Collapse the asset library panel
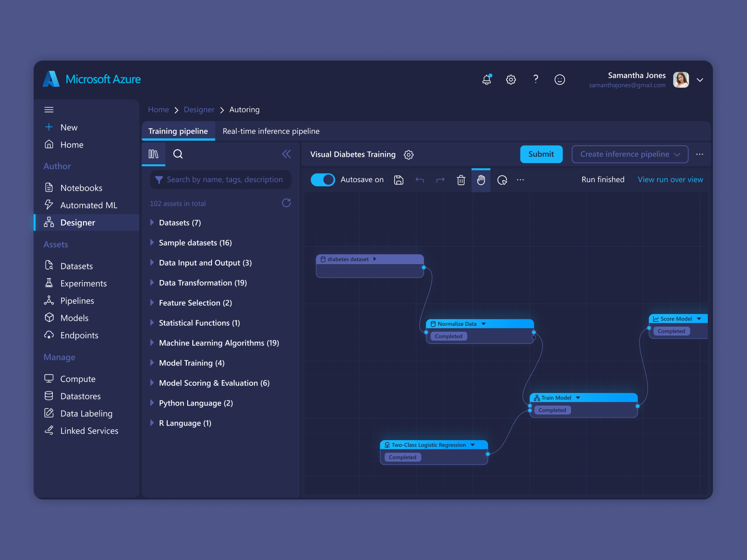This screenshot has height=560, width=747. click(286, 154)
